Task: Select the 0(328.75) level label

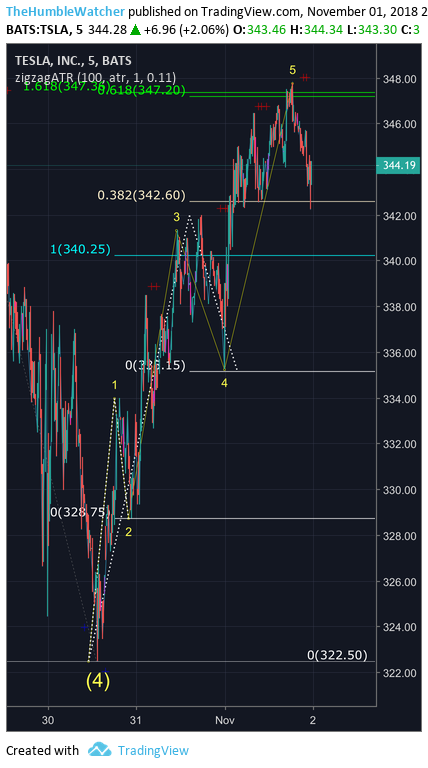Action: coord(80,512)
